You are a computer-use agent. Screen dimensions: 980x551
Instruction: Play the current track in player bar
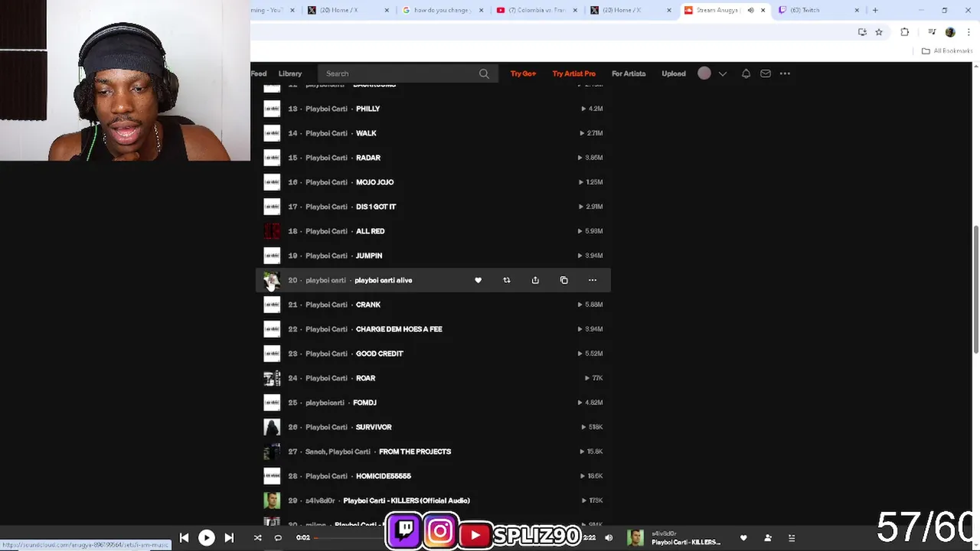(x=207, y=538)
